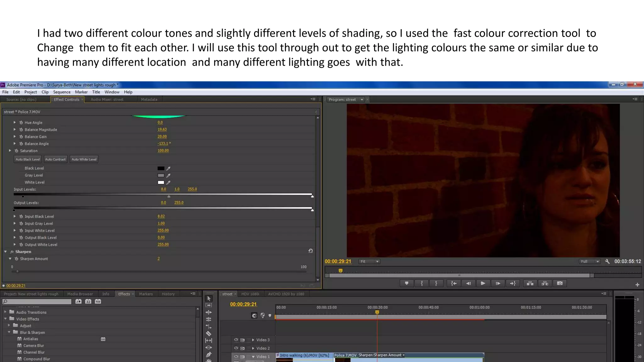This screenshot has height=362, width=644.
Task: Open the Clip menu
Action: click(45, 92)
